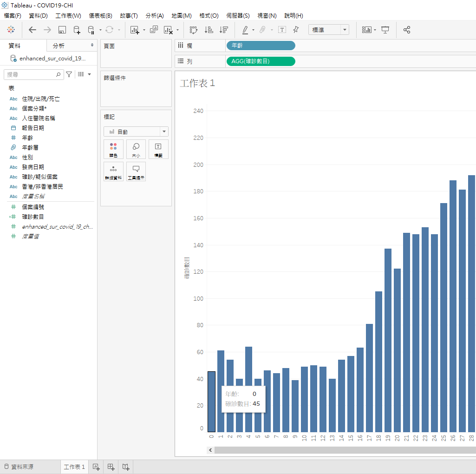
Task: Click the Save workbook icon
Action: 62,30
